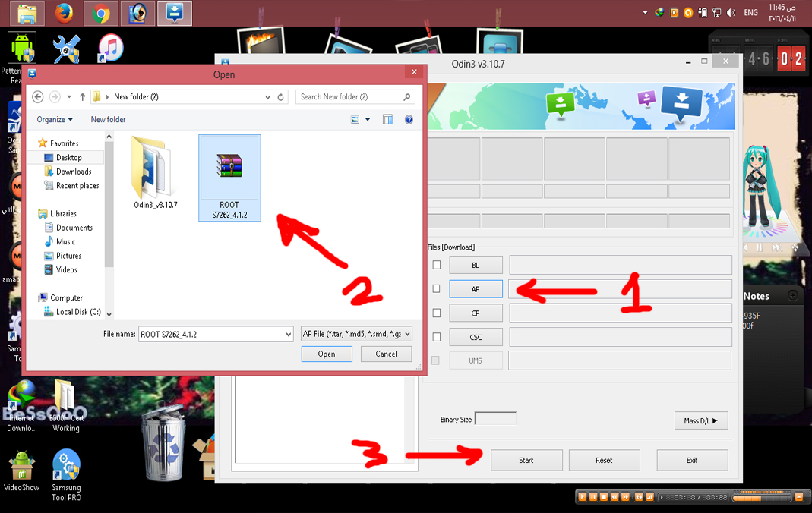This screenshot has width=812, height=513.
Task: Open the dialog help icon
Action: pos(409,119)
